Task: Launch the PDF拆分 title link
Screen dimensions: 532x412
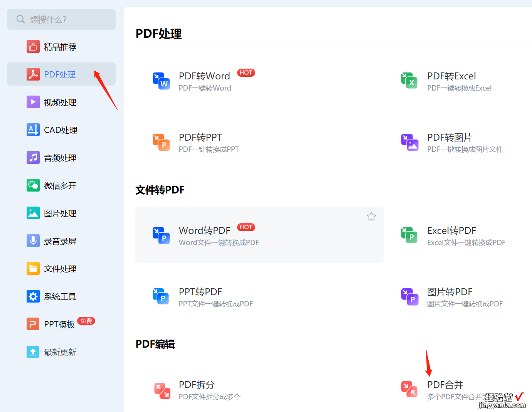Action: (x=197, y=385)
